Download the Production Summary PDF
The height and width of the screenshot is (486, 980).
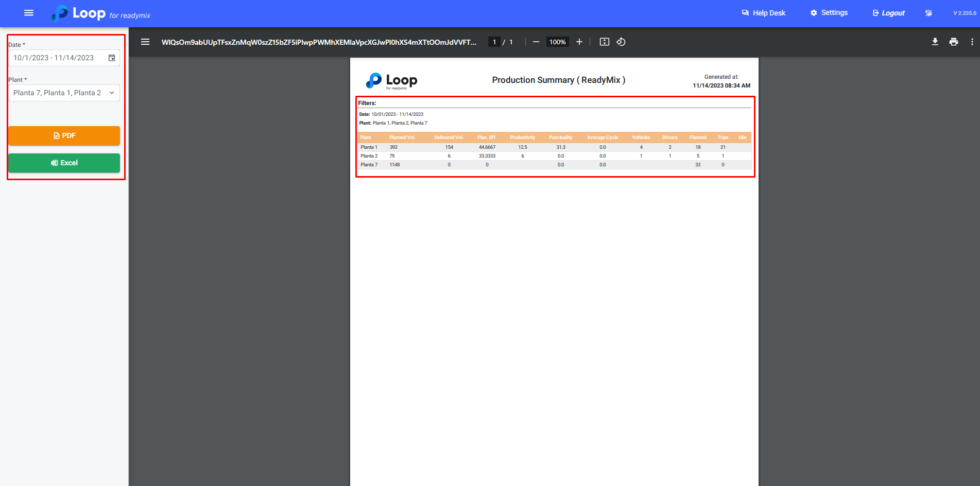pyautogui.click(x=935, y=42)
